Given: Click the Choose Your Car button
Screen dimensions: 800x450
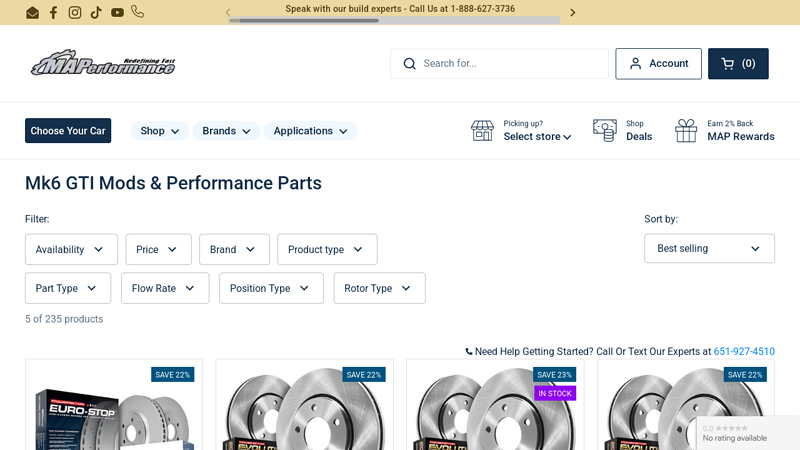Looking at the screenshot, I should [x=68, y=131].
